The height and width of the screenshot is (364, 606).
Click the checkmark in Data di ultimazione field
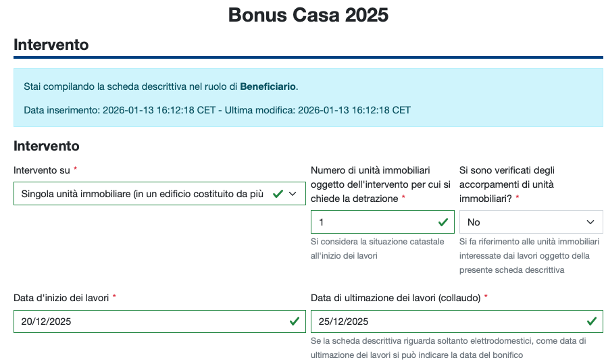click(x=592, y=321)
